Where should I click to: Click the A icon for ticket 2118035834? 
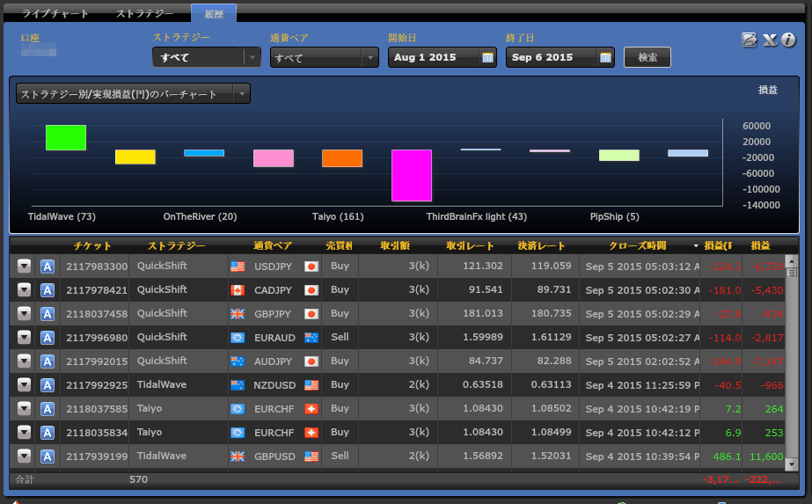tap(48, 433)
